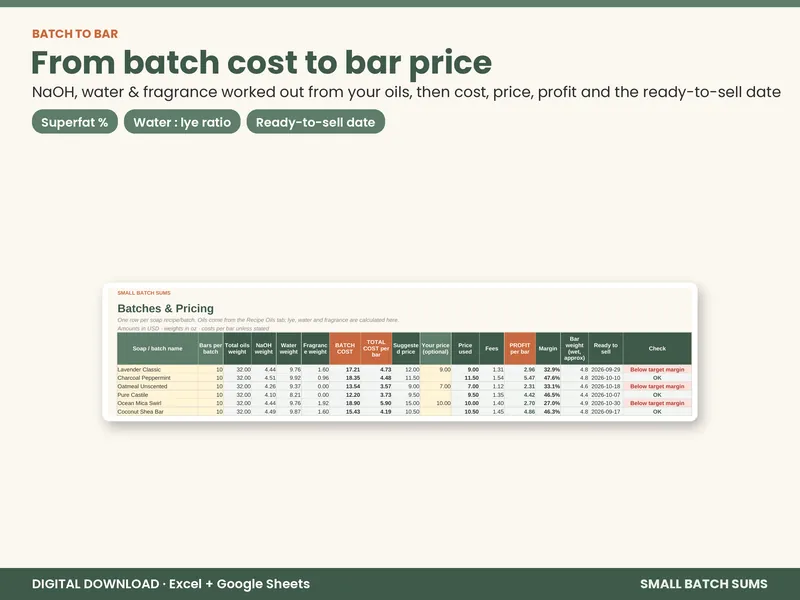
Task: Open the spreadsheet preview thumbnail
Action: pyautogui.click(x=399, y=352)
